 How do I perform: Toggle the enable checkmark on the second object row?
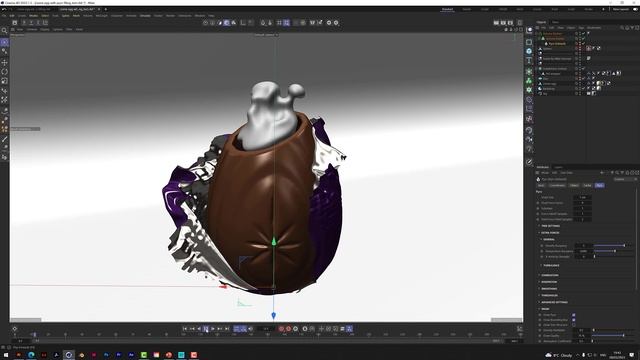(584, 38)
